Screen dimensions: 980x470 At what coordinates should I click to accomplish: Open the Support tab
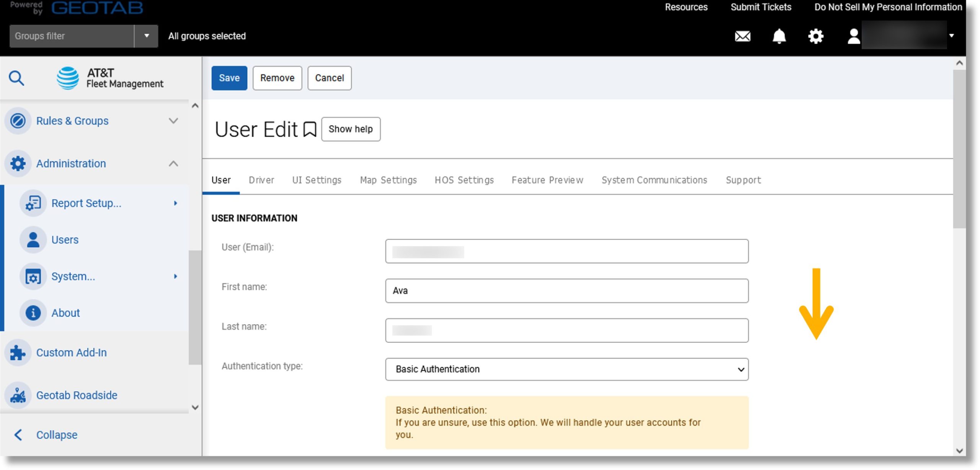[743, 180]
